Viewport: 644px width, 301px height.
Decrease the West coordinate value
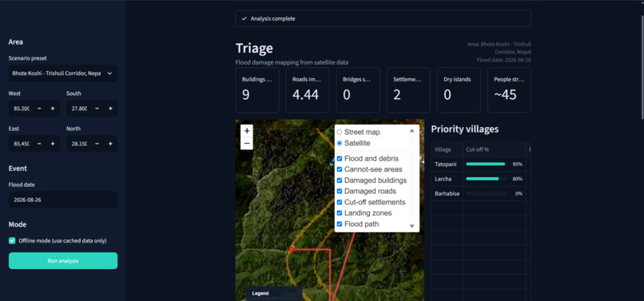[x=39, y=109]
